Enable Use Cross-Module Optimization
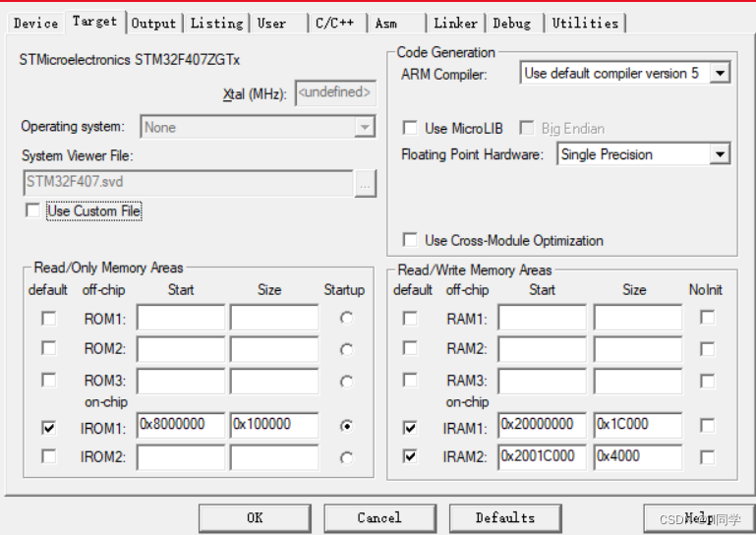756x535 pixels. [410, 240]
